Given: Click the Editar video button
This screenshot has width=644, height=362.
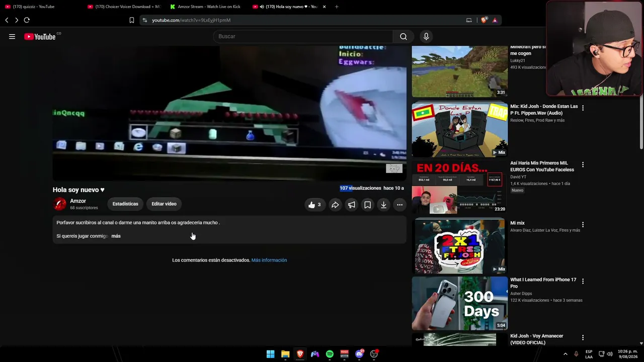Looking at the screenshot, I should (x=164, y=204).
